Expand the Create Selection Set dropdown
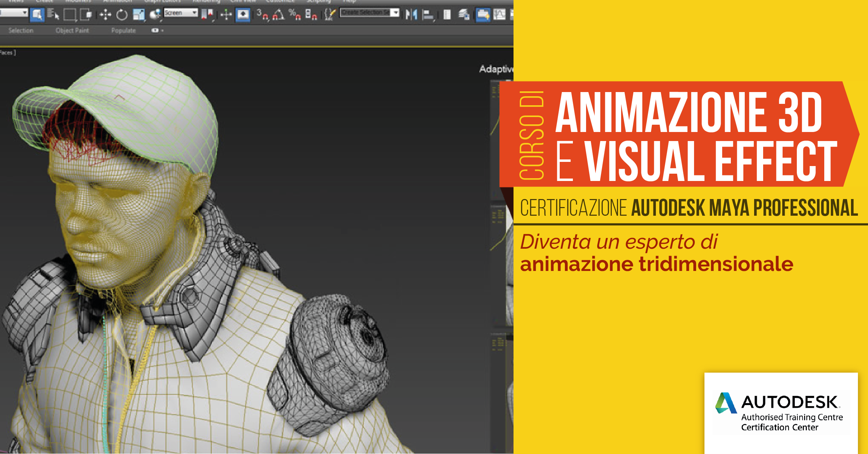This screenshot has height=454, width=868. (395, 13)
